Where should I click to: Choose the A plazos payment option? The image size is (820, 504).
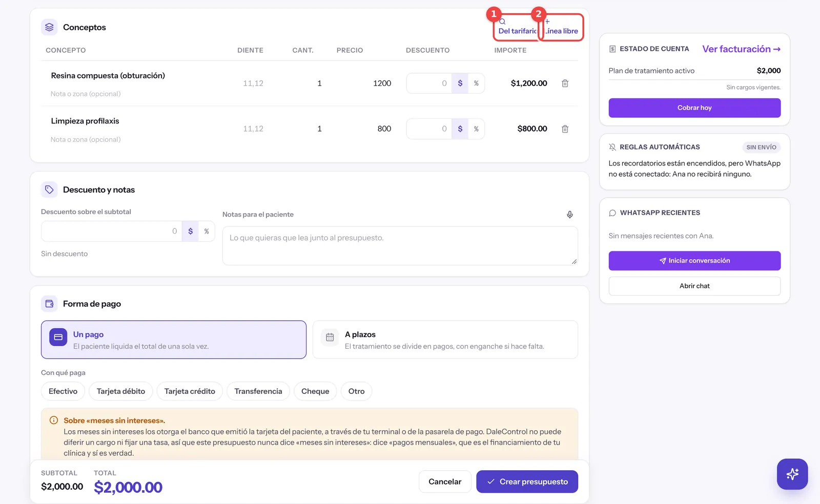(x=445, y=340)
